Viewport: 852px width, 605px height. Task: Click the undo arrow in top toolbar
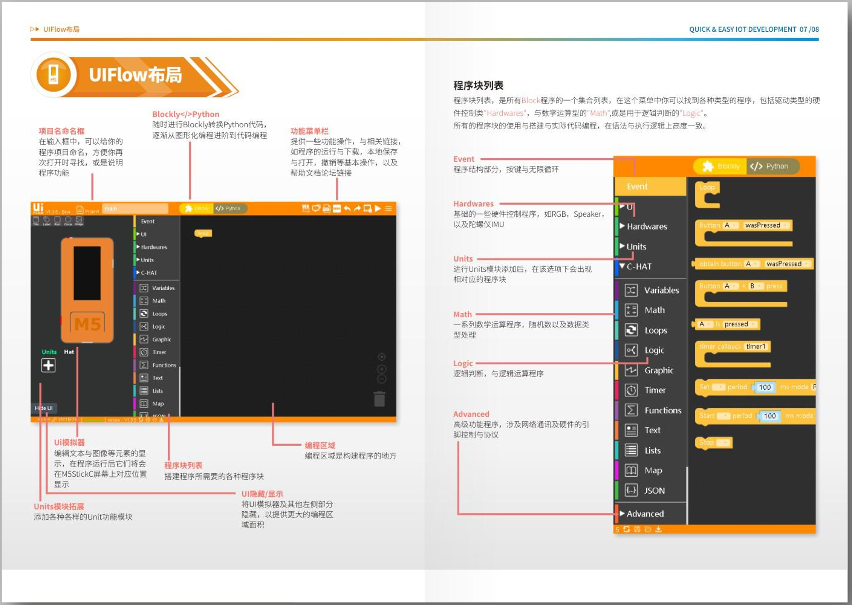[x=347, y=208]
